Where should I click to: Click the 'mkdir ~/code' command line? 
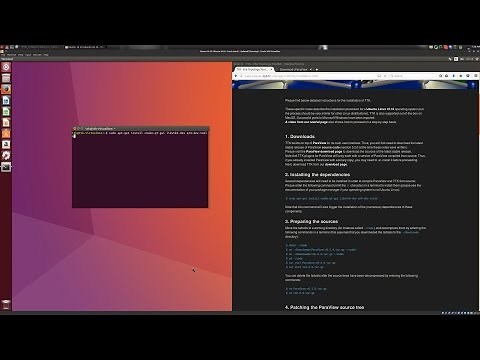pyautogui.click(x=296, y=245)
